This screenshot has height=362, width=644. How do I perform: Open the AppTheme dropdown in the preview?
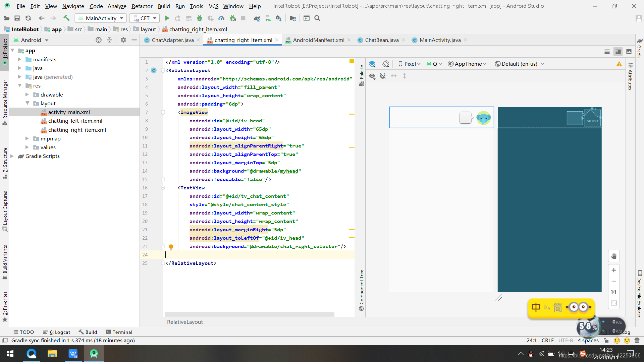[x=467, y=64]
